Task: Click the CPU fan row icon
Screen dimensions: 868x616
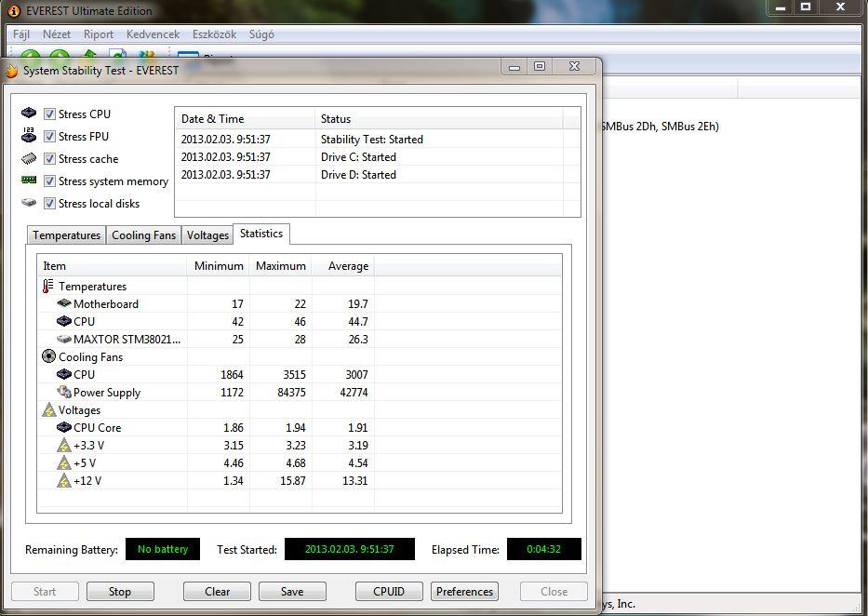Action: click(x=64, y=374)
